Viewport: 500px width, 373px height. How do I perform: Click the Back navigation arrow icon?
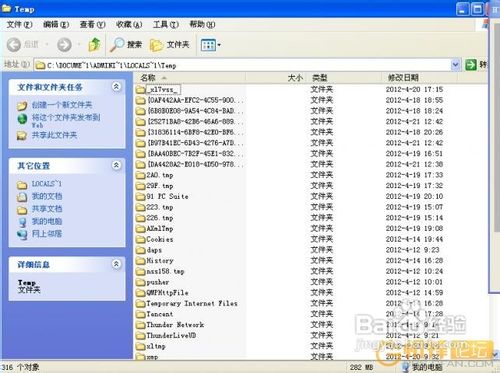pyautogui.click(x=14, y=44)
